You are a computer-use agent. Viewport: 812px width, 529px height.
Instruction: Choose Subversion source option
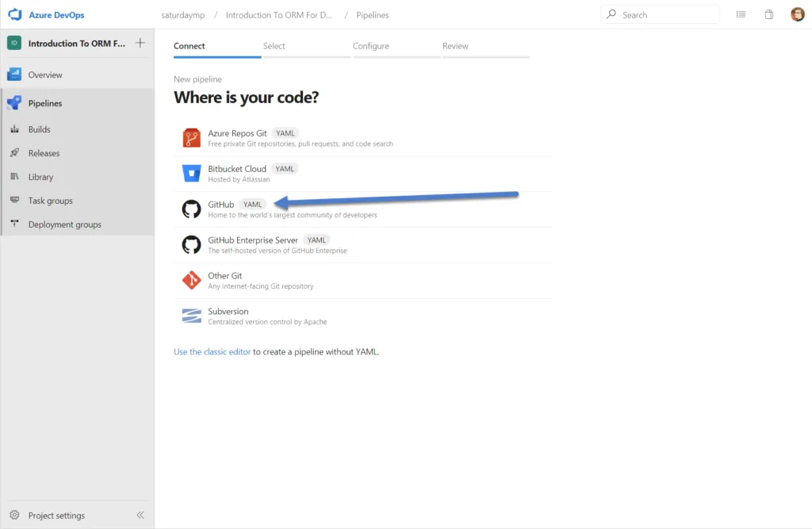(x=228, y=312)
